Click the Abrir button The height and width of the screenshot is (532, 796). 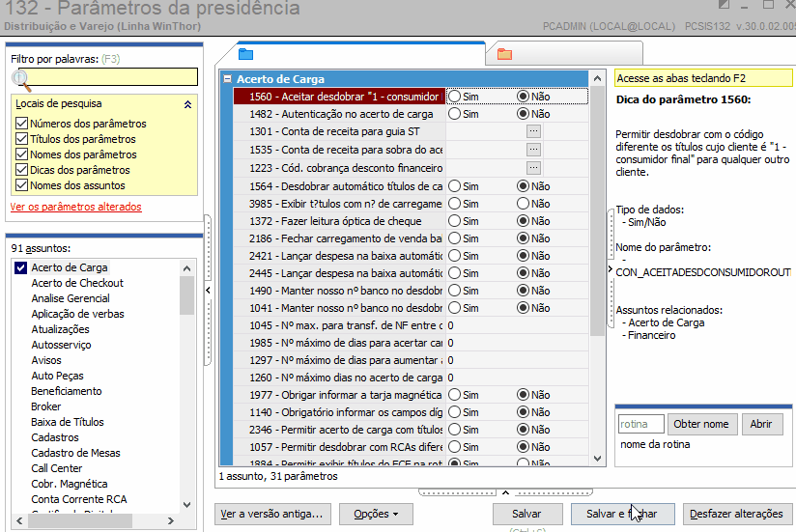point(761,424)
